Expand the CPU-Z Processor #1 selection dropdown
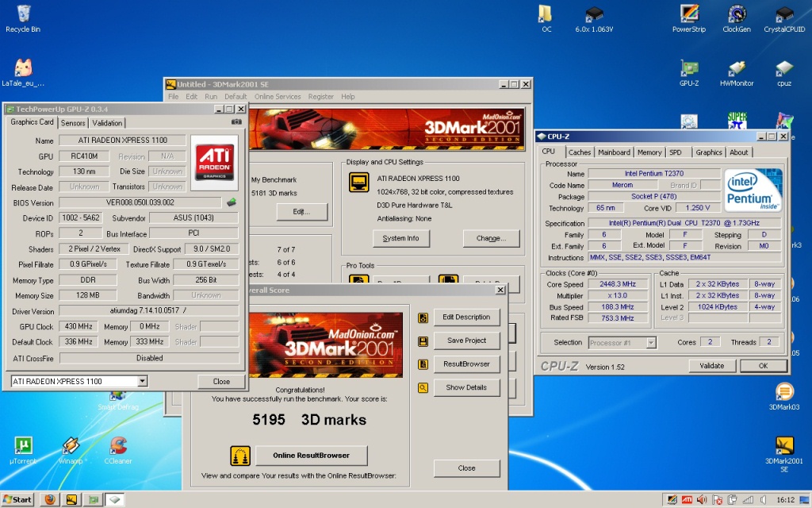 [652, 343]
